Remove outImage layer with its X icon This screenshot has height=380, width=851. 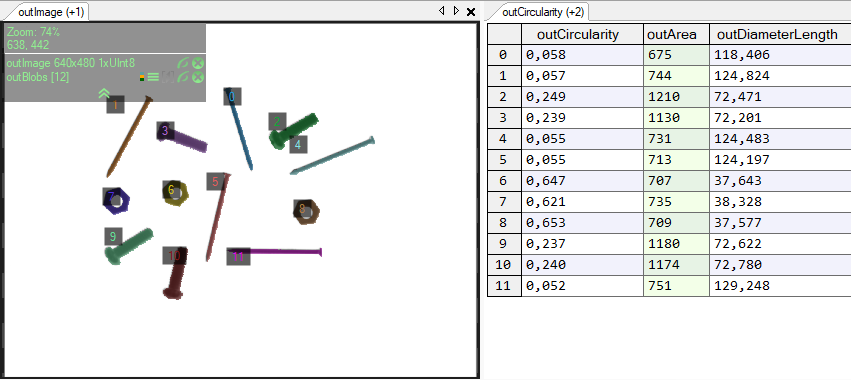coord(198,63)
